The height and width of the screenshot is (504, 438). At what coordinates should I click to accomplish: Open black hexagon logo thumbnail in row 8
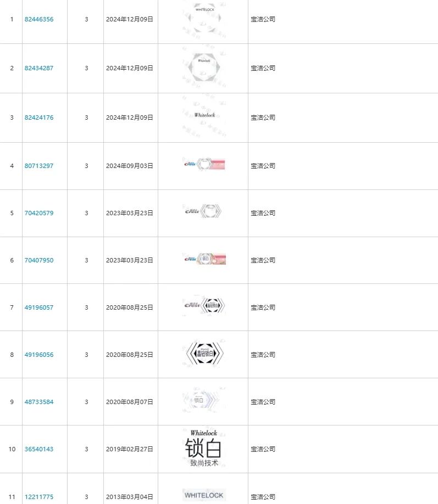(x=203, y=353)
